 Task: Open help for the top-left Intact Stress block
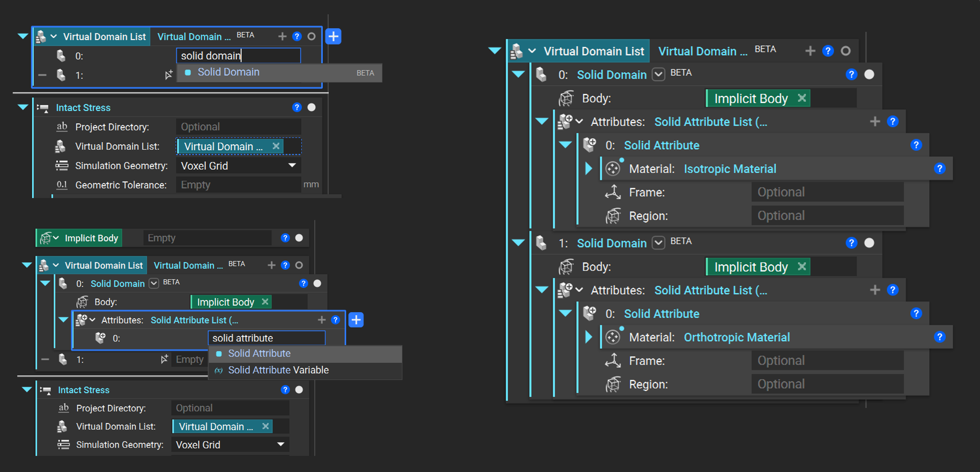tap(297, 108)
